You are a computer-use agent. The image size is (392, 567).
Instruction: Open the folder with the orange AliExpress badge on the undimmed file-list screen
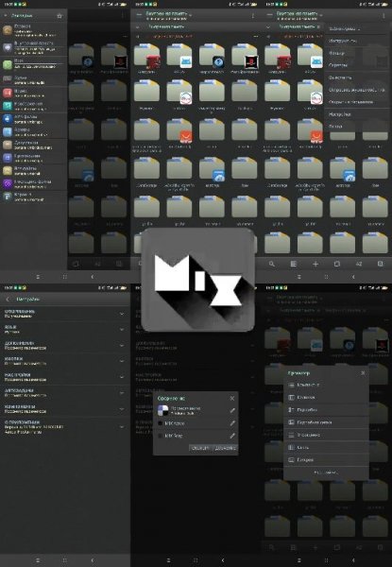tap(179, 132)
